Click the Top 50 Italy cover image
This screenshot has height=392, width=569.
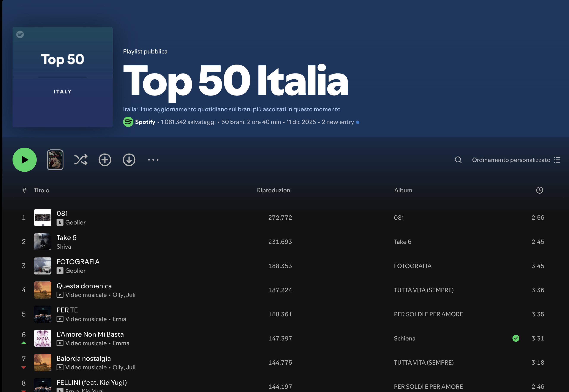click(x=63, y=77)
